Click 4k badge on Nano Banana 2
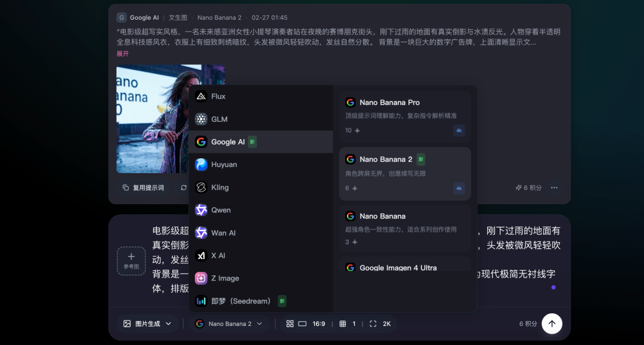 pos(459,189)
